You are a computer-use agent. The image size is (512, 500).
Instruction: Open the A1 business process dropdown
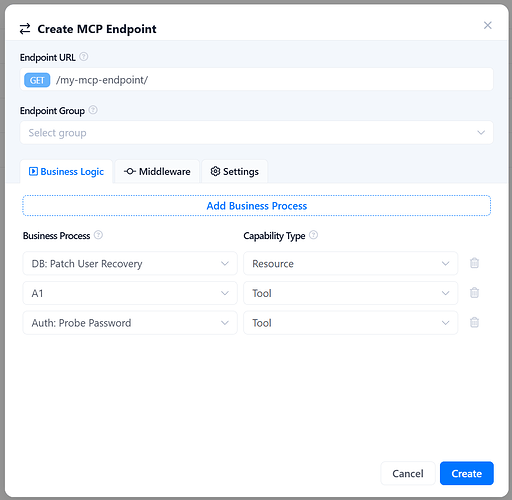pos(130,293)
